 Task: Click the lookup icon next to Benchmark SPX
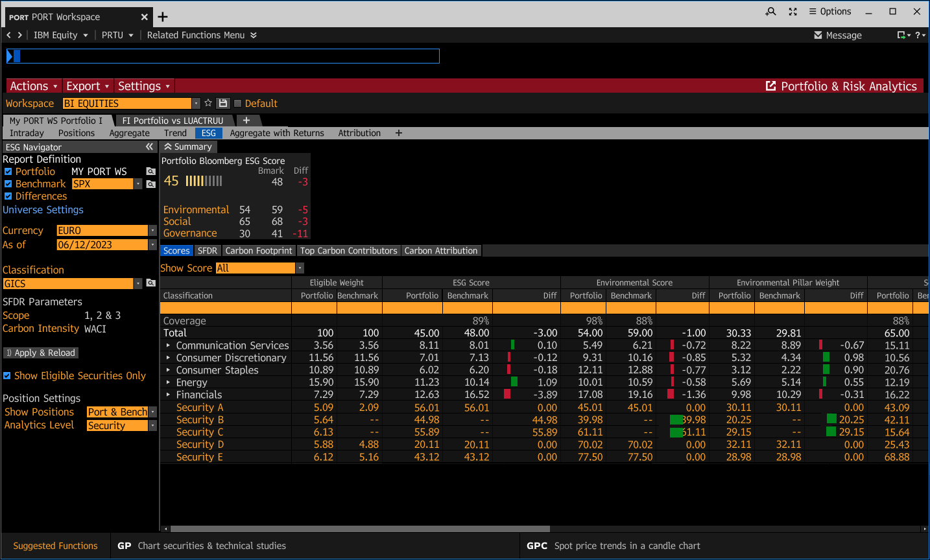click(x=151, y=184)
